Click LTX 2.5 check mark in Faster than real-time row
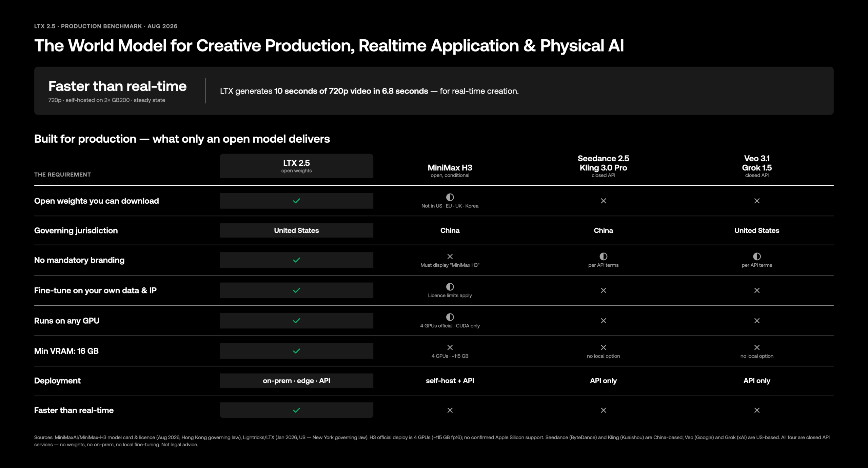 pos(296,410)
